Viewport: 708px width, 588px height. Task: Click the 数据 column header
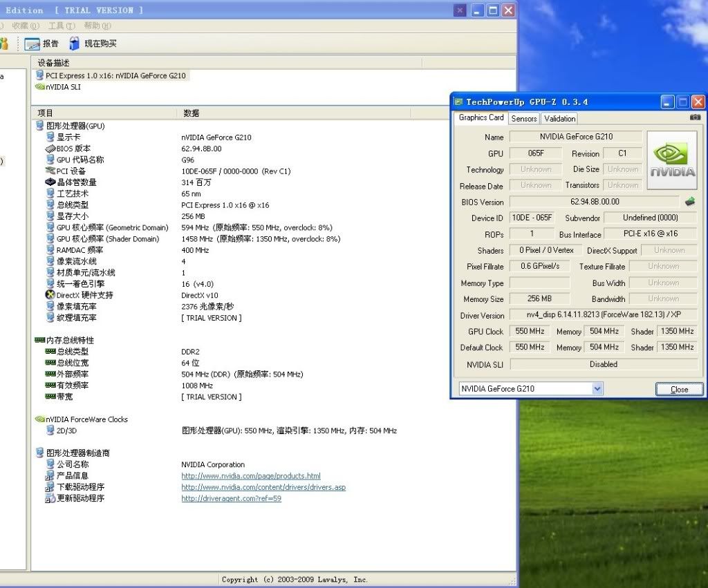point(192,113)
